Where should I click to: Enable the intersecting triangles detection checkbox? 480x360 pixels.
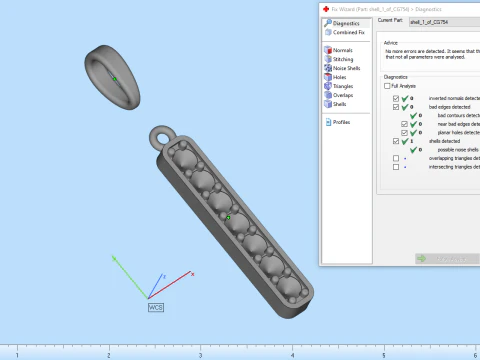point(396,167)
